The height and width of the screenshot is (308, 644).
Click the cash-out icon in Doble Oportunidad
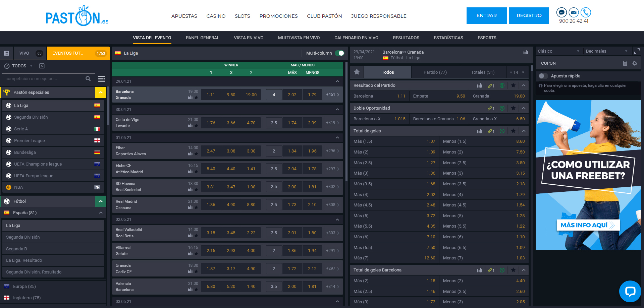click(x=502, y=108)
